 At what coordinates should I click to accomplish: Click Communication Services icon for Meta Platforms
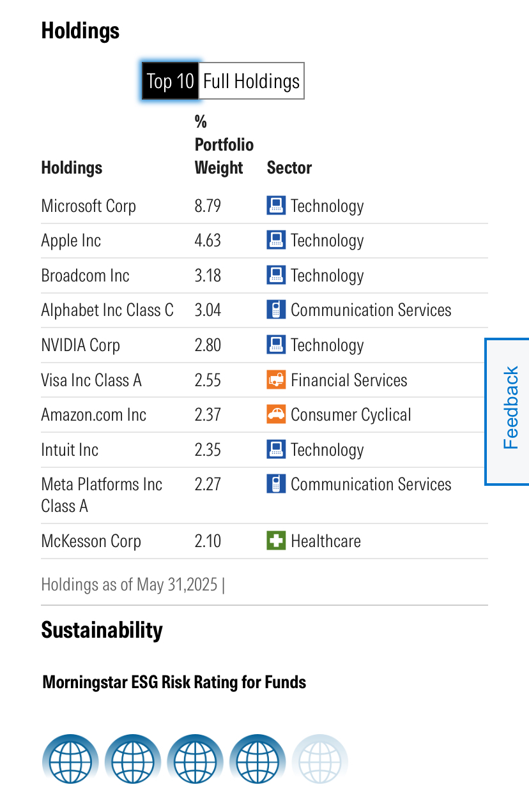(276, 484)
